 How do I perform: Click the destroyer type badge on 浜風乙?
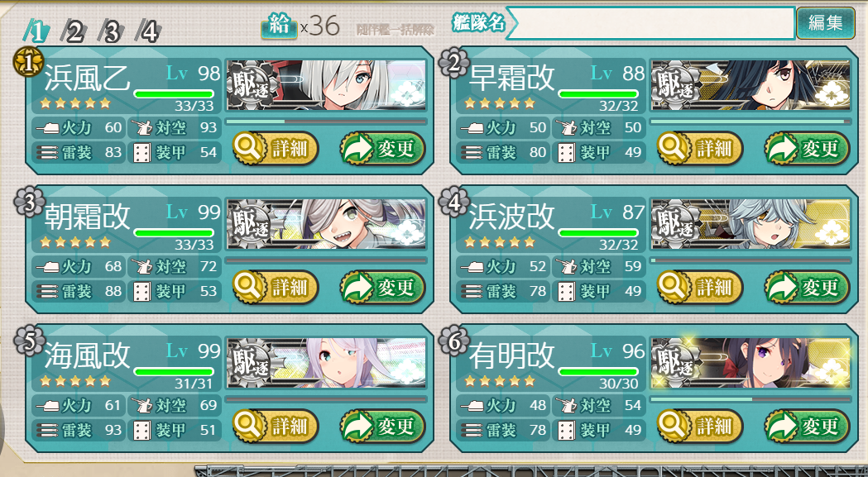click(252, 84)
